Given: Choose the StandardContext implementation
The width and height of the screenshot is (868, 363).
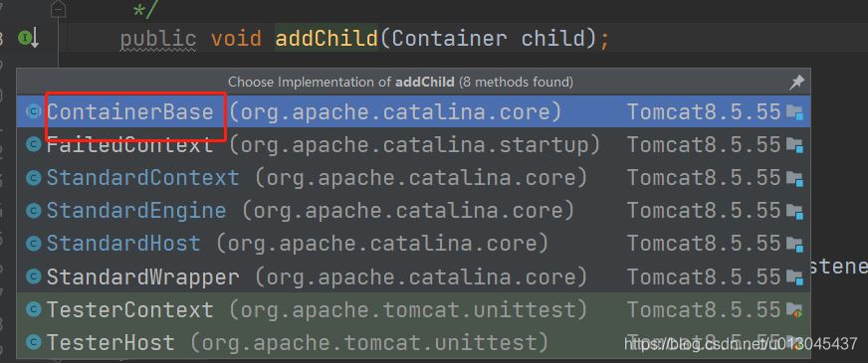Looking at the screenshot, I should point(413,178).
